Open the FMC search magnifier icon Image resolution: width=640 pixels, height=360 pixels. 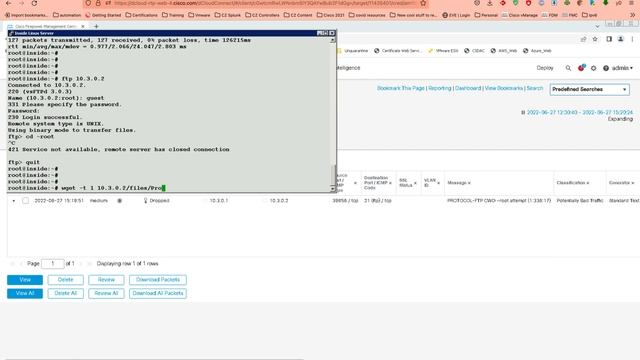coord(568,68)
